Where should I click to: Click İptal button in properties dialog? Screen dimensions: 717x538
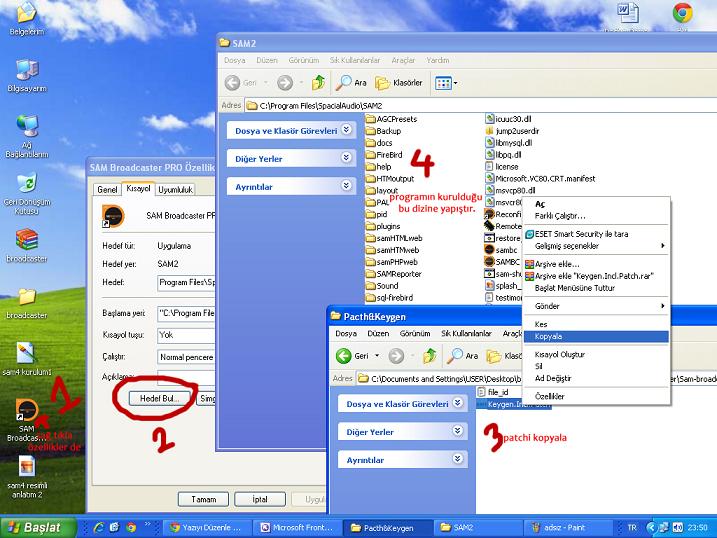[260, 499]
